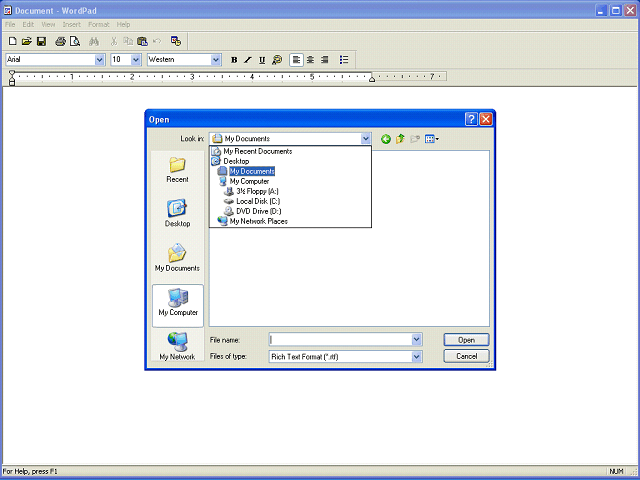The height and width of the screenshot is (480, 640).
Task: Minimize the WordPad window
Action: (x=601, y=11)
